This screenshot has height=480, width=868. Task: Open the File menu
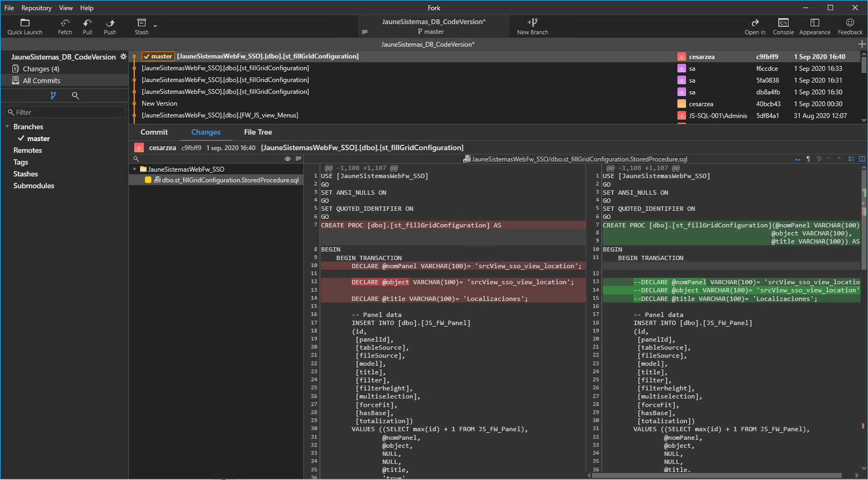[9, 8]
